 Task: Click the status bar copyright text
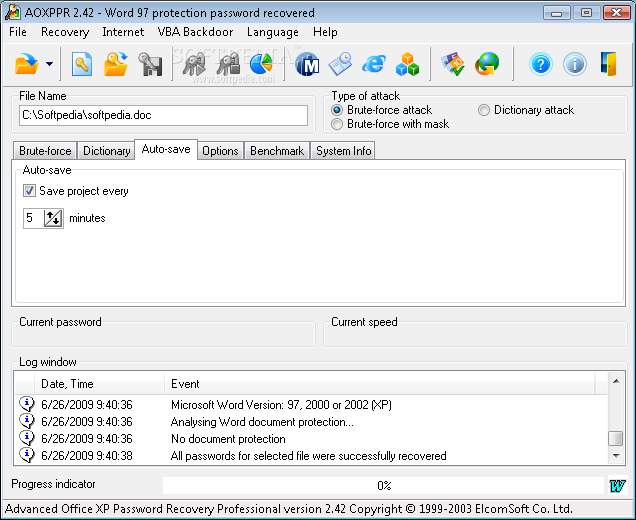click(x=288, y=509)
